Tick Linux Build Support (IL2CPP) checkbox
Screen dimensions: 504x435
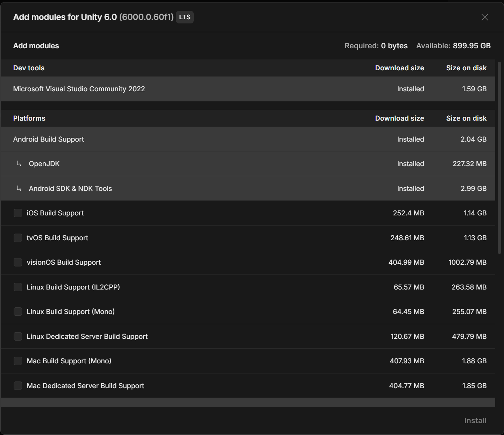18,287
